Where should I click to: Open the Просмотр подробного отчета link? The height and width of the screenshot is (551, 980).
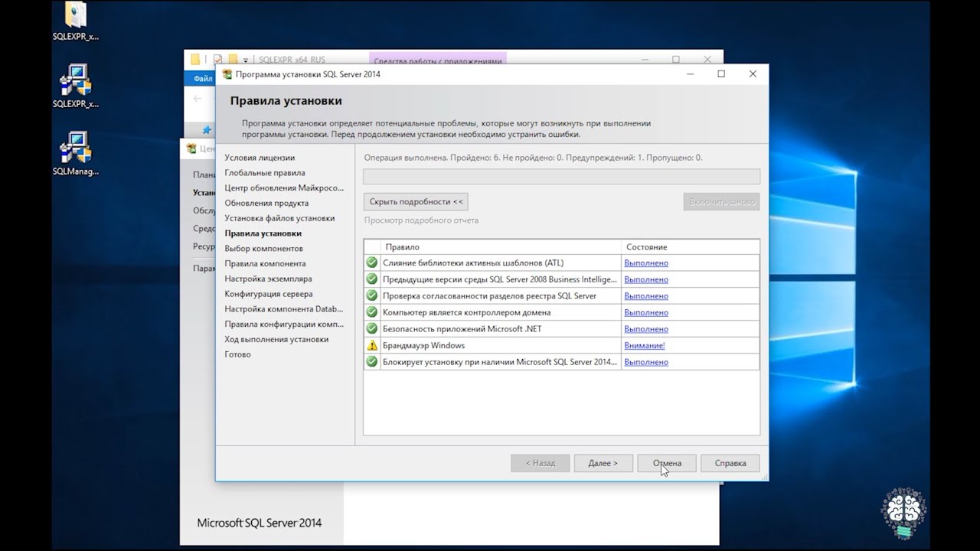coord(421,220)
